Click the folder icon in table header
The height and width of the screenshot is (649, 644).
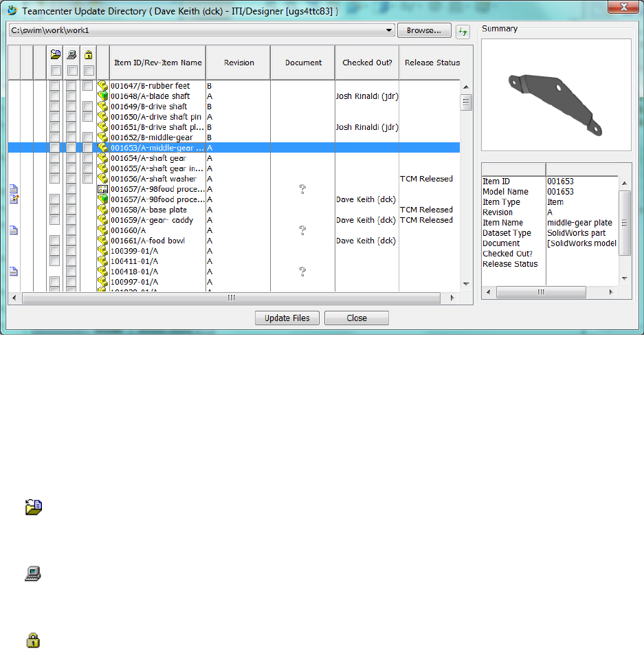56,54
